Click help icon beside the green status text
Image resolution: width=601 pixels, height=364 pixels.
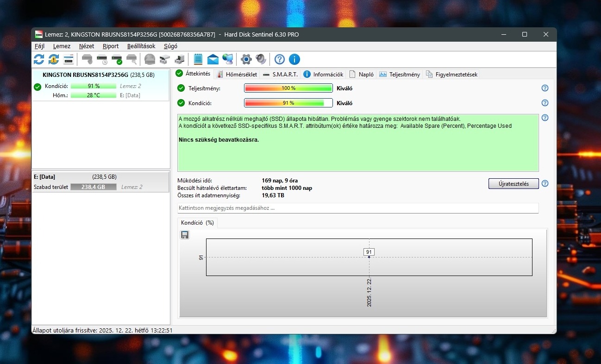coord(545,118)
